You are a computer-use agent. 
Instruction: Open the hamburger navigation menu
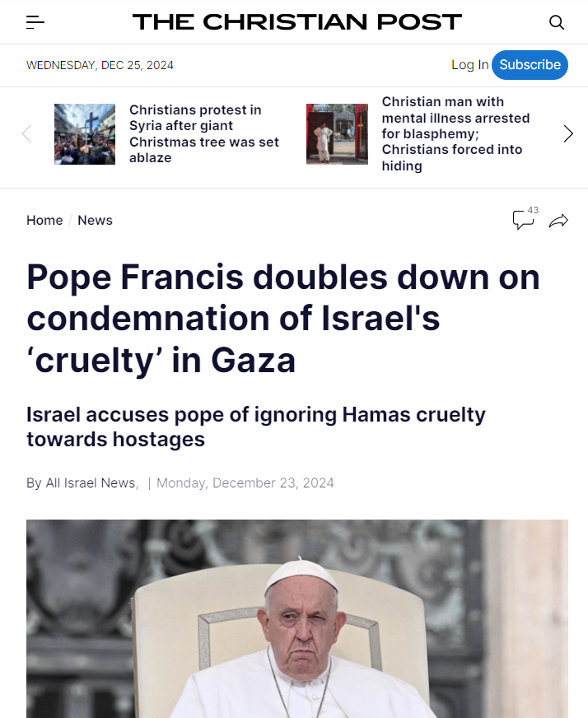click(35, 22)
